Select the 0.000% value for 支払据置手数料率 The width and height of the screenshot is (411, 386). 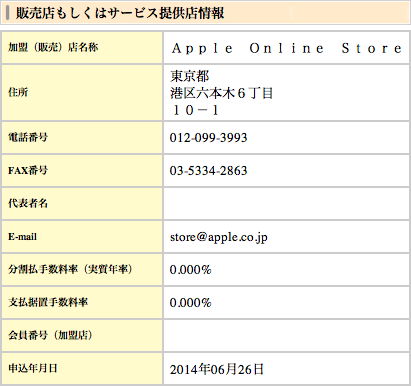(191, 303)
